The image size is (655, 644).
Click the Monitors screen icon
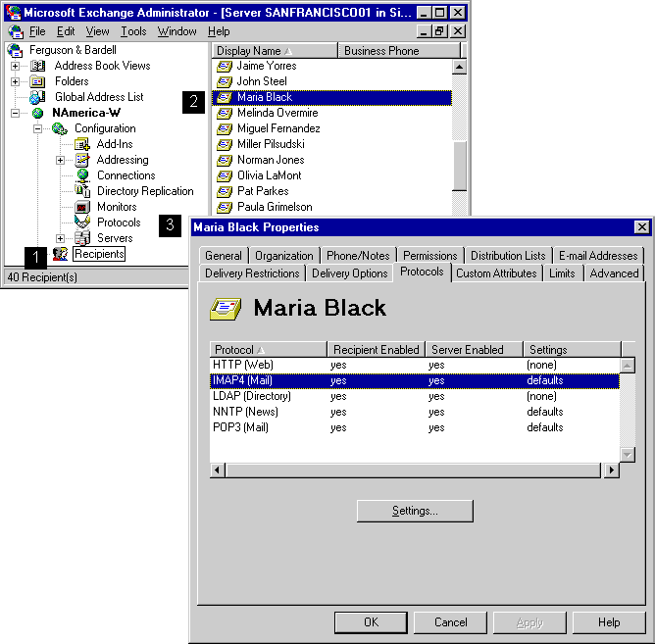point(82,207)
